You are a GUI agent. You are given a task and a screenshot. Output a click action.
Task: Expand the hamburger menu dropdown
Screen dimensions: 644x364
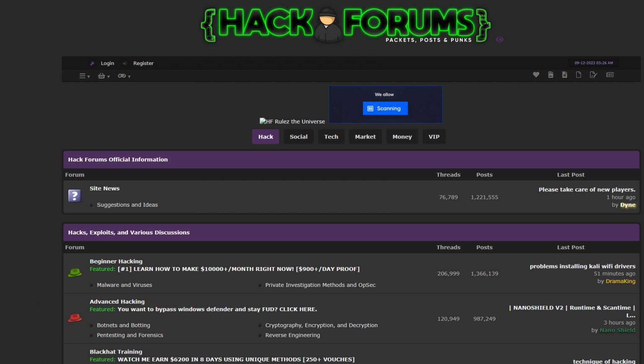click(84, 76)
